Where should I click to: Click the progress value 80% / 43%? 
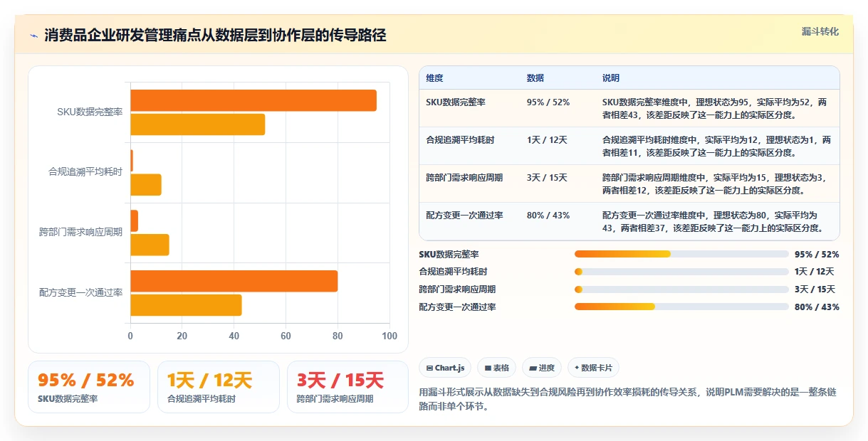tap(817, 307)
